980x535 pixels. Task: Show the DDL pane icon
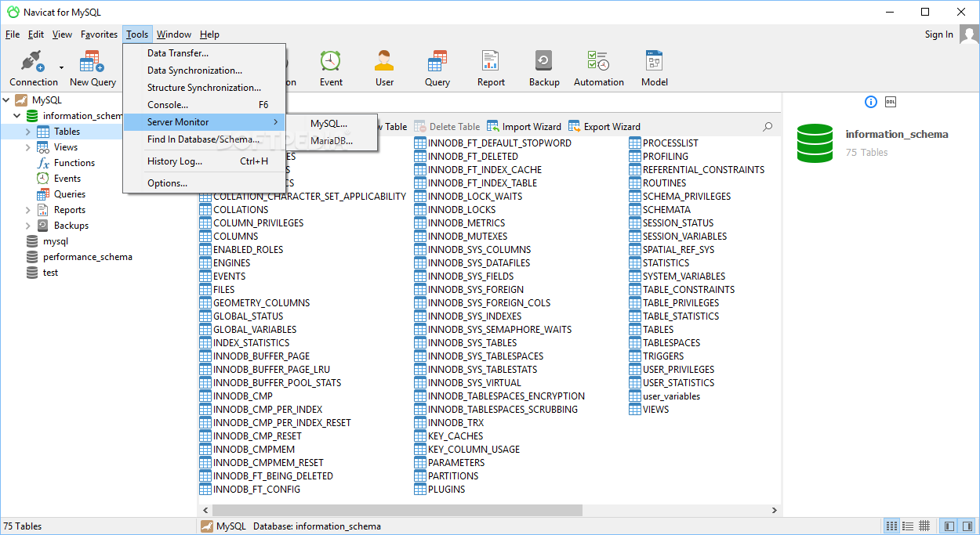point(891,102)
